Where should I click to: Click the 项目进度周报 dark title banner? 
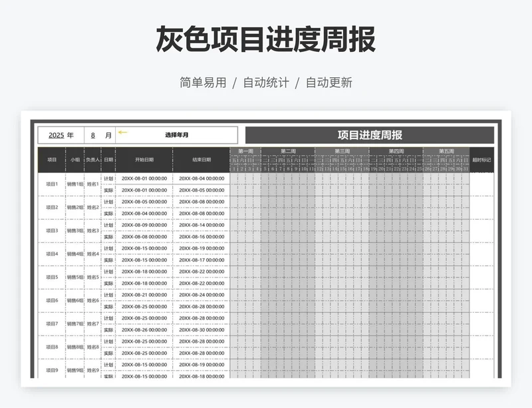coord(370,135)
